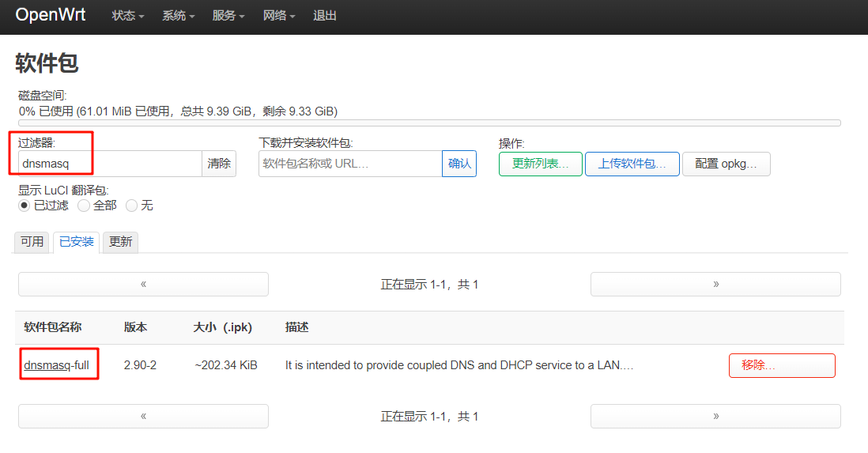The width and height of the screenshot is (868, 453).
Task: Go to next page using top » button
Action: coord(715,284)
